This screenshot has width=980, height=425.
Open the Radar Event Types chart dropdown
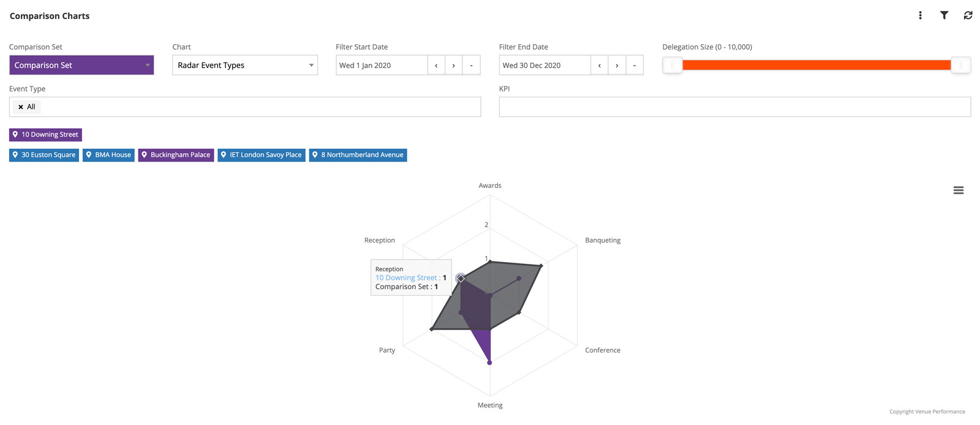click(x=244, y=66)
